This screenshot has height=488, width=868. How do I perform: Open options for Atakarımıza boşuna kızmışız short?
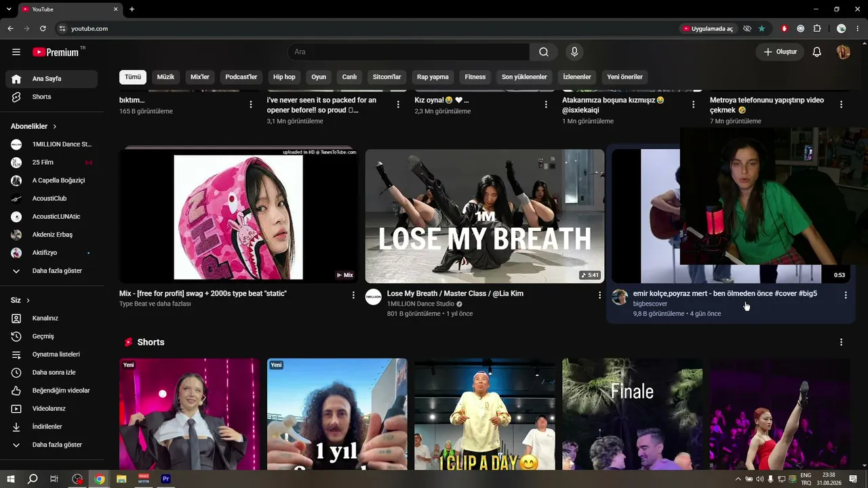click(x=693, y=104)
